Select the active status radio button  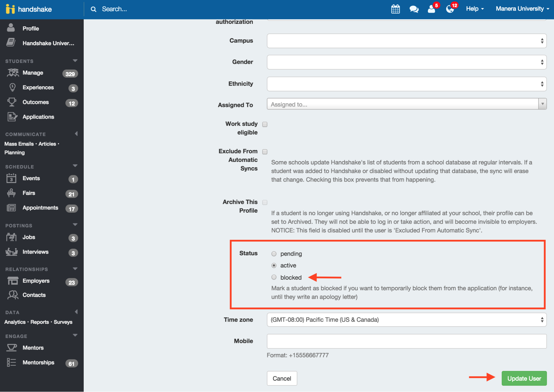coord(274,265)
